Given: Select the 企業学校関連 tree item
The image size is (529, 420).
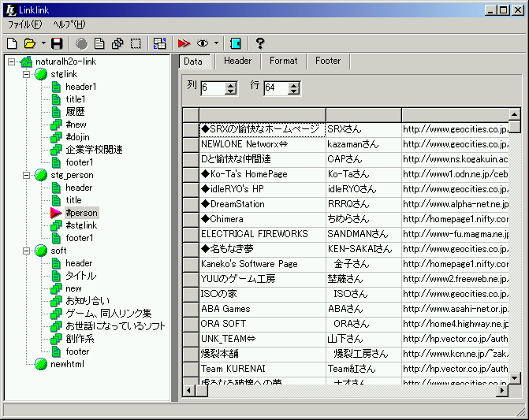Looking at the screenshot, I should coord(94,150).
